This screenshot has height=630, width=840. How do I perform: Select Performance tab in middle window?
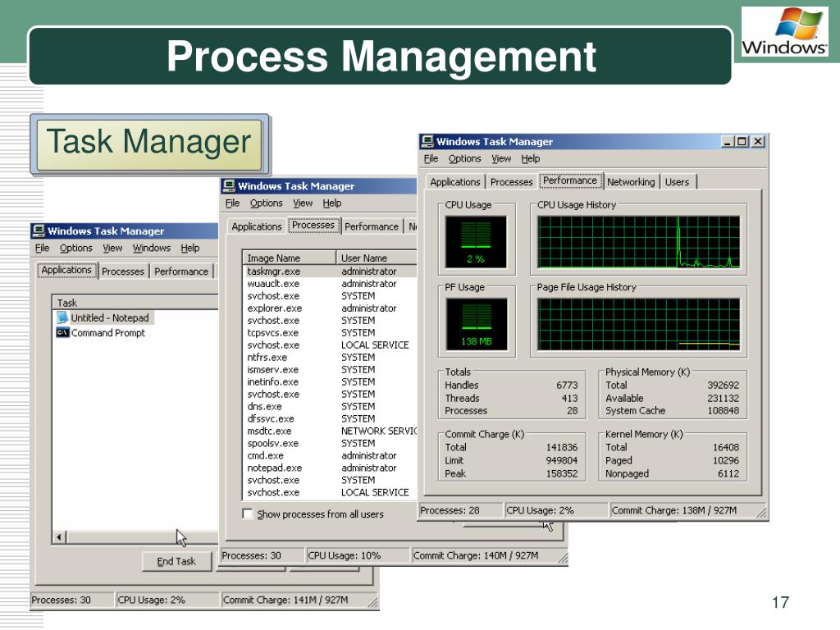coord(372,226)
